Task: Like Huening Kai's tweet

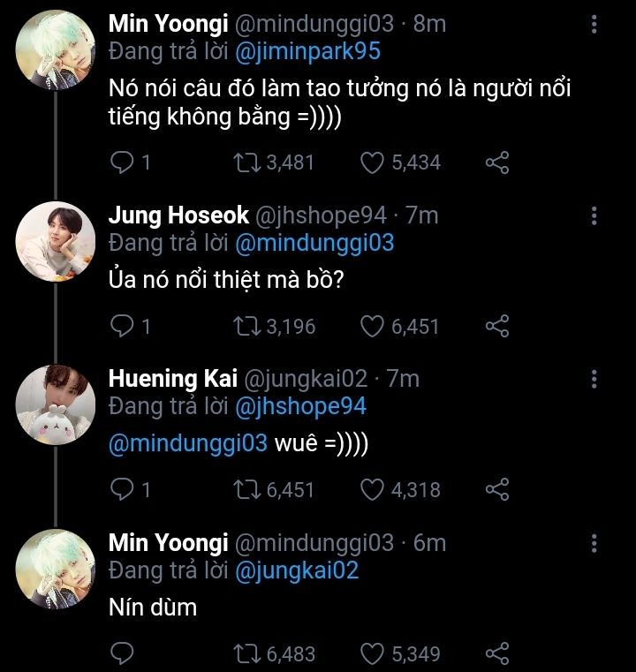Action: click(x=374, y=489)
